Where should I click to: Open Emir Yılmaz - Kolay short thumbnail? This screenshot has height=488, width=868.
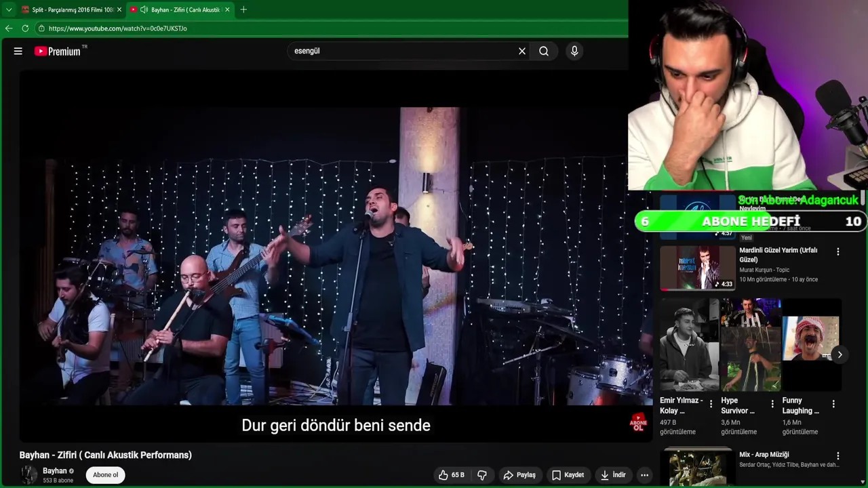(689, 346)
